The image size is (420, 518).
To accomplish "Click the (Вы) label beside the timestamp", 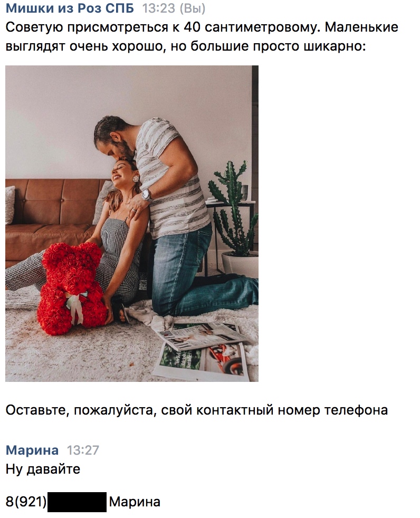I will 193,8.
